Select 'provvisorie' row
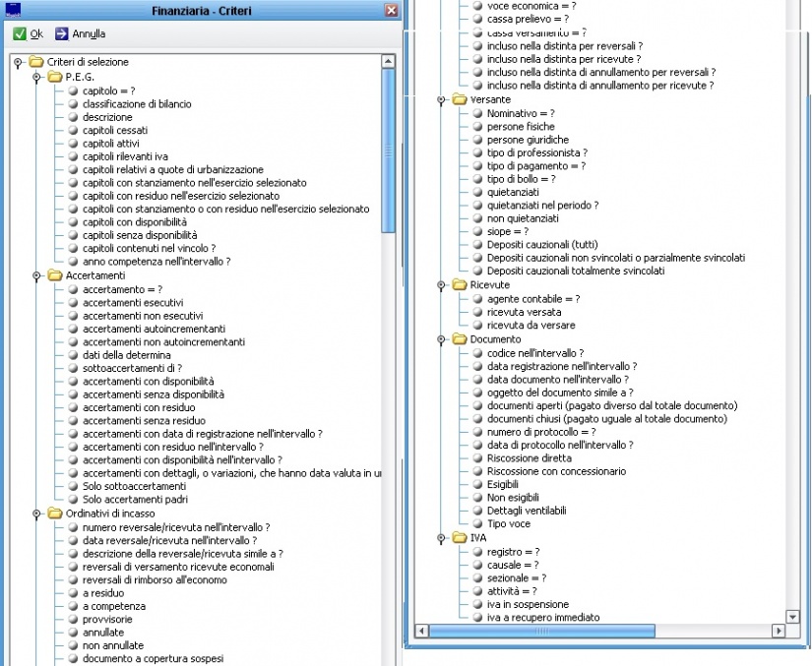812x666 pixels. [x=107, y=620]
